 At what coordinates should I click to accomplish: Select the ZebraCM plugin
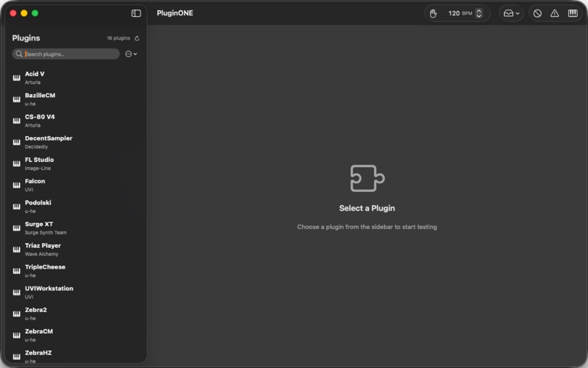pyautogui.click(x=75, y=335)
